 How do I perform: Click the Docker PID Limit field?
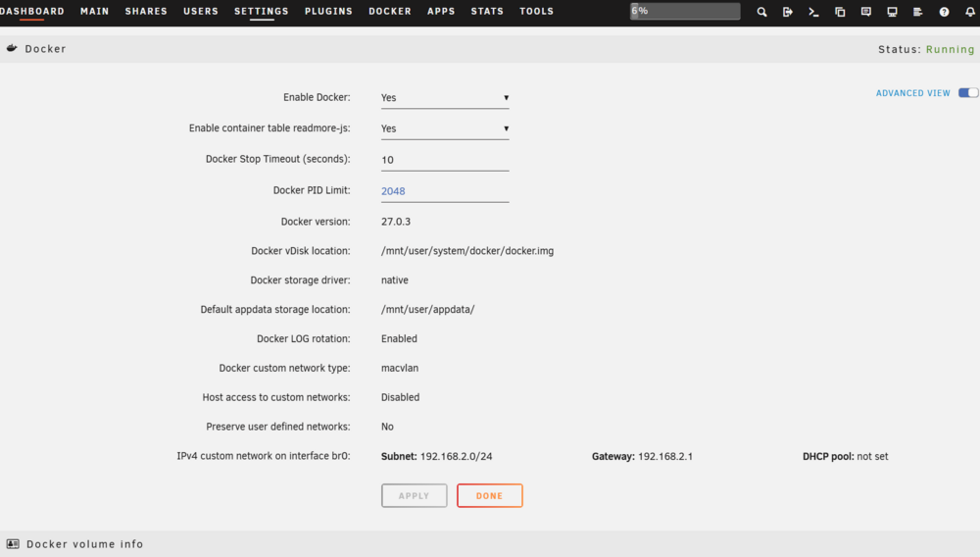(445, 191)
